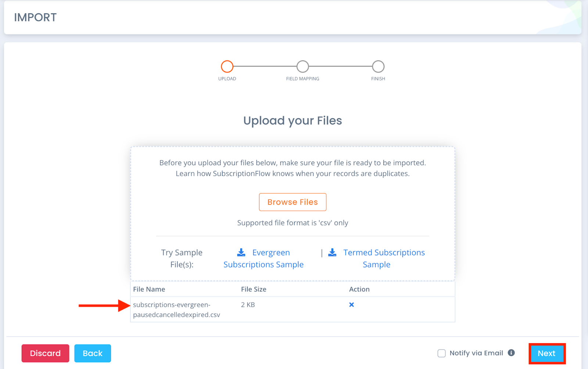Click the Browse Files button
This screenshot has height=369, width=588.
click(293, 202)
